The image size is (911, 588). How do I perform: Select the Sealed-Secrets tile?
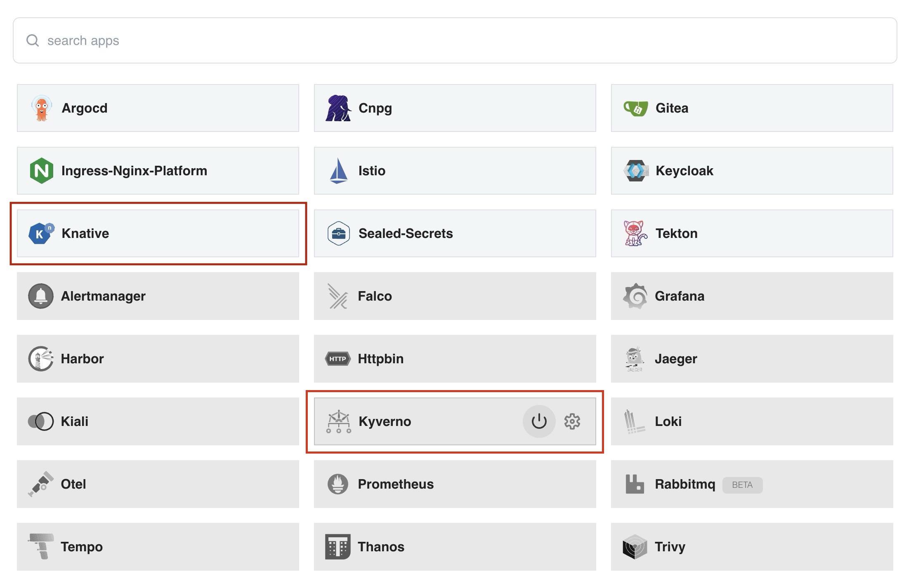(454, 233)
